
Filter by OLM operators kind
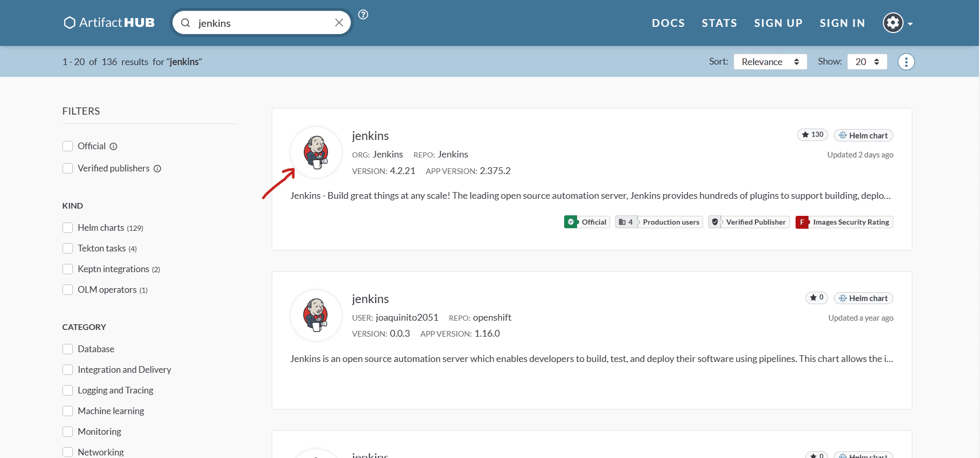[68, 290]
